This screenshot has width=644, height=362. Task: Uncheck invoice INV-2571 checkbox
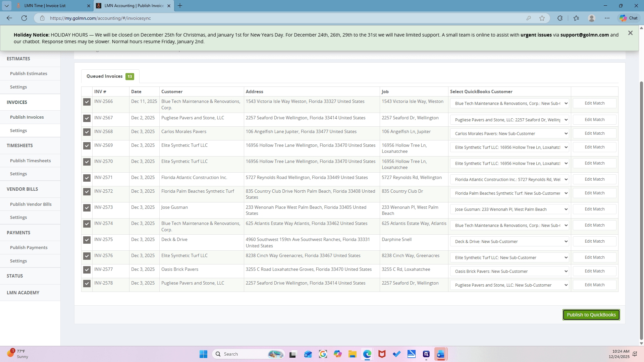87,178
